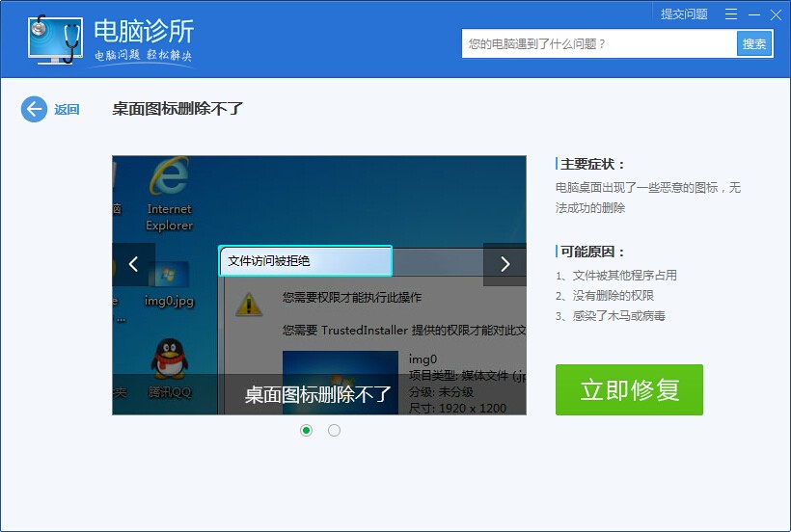
Task: Click the 桌面图标删除不了 page heading
Action: pyautogui.click(x=177, y=108)
